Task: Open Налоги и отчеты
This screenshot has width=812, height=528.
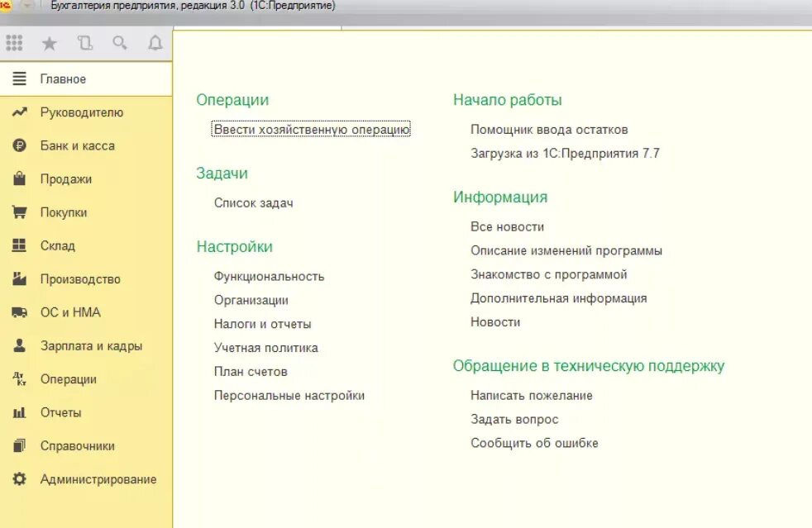Action: 263,324
